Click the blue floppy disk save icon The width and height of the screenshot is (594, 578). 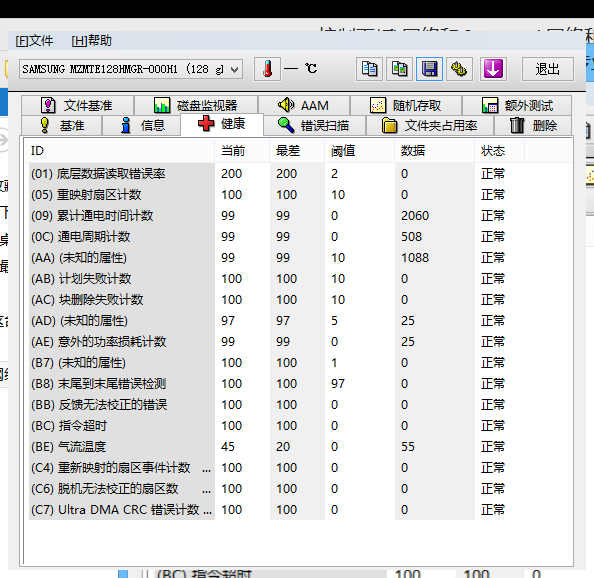[x=429, y=69]
